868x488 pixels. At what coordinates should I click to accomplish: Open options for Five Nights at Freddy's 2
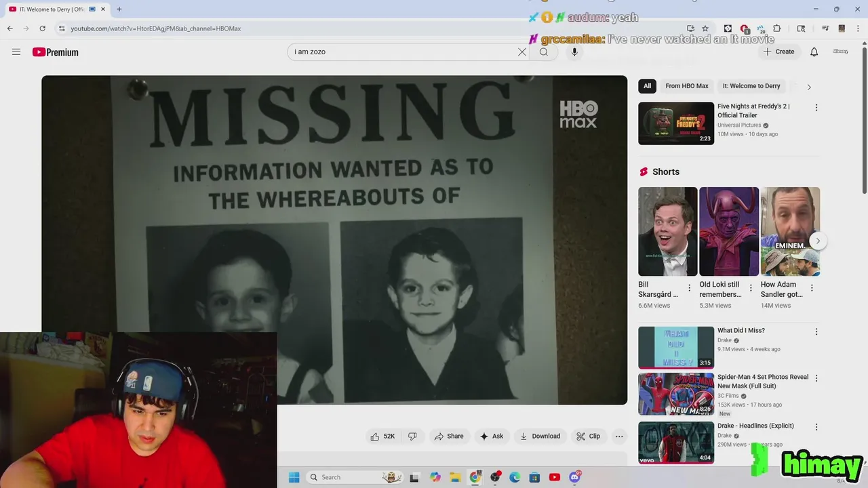[816, 108]
